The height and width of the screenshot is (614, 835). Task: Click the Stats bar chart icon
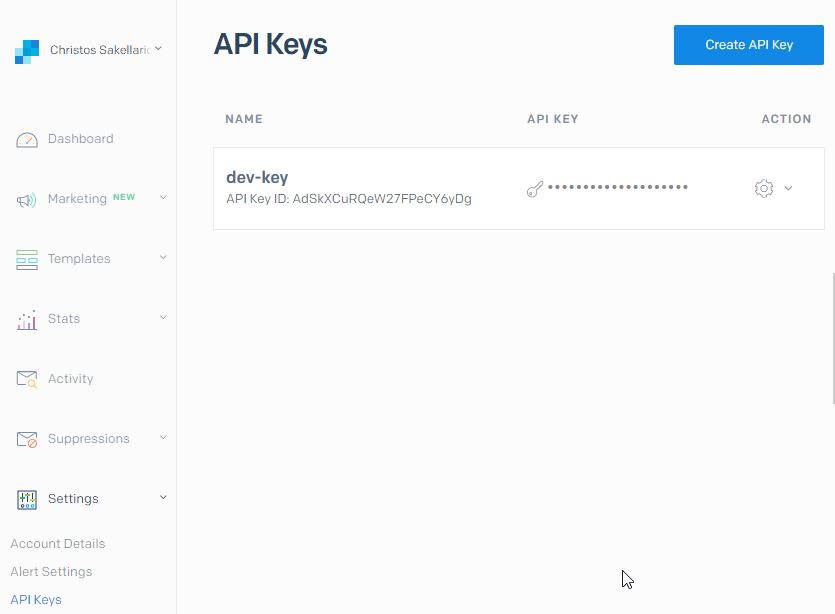tap(27, 320)
